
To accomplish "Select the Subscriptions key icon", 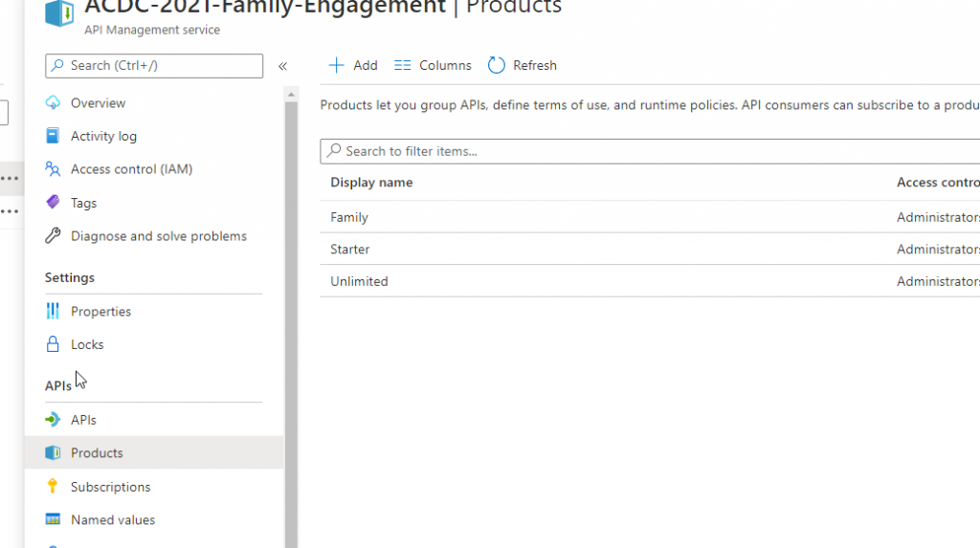I will [54, 486].
